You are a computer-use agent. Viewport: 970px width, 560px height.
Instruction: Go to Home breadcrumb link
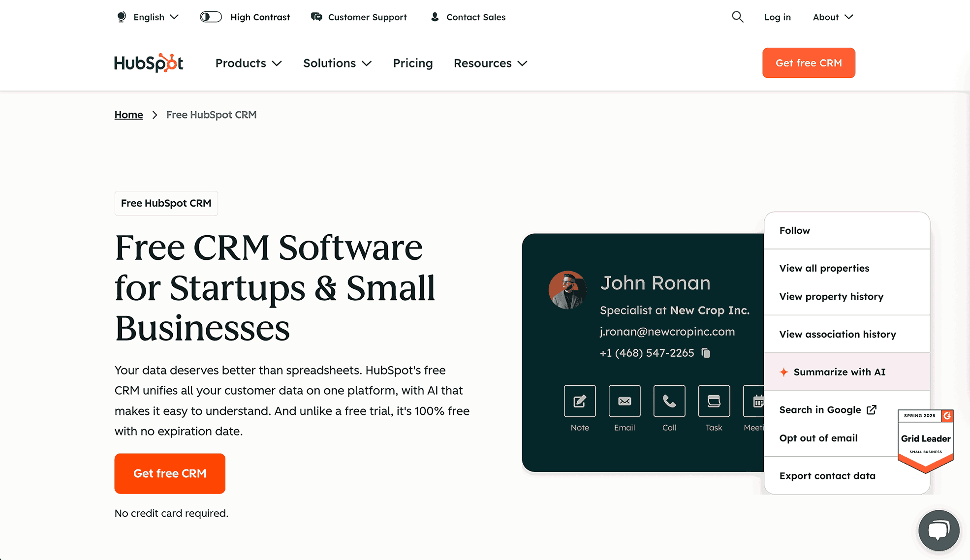point(128,115)
